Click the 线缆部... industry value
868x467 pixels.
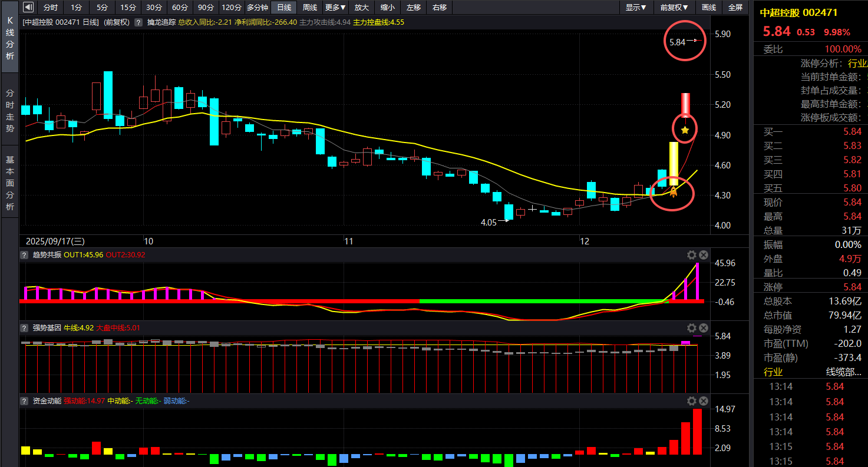coord(843,372)
